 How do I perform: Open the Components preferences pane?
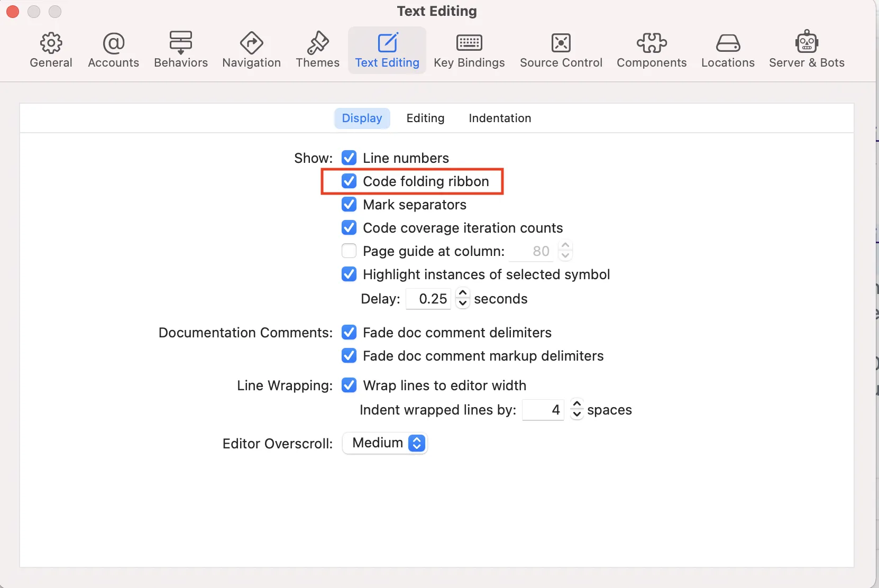click(x=652, y=51)
